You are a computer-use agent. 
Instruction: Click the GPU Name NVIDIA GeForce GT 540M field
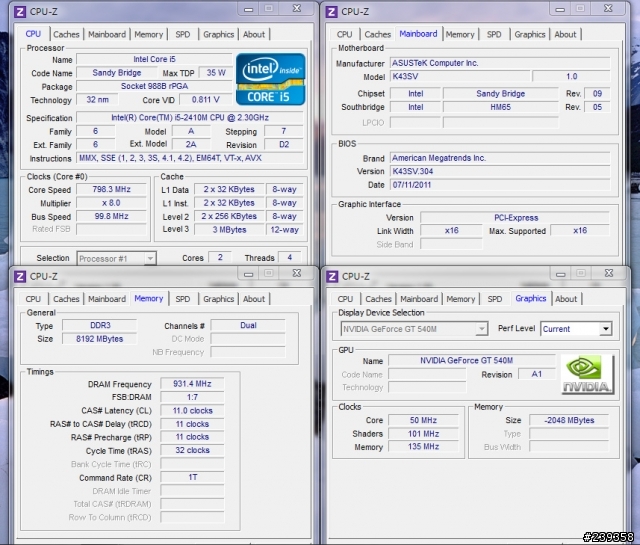(x=472, y=360)
